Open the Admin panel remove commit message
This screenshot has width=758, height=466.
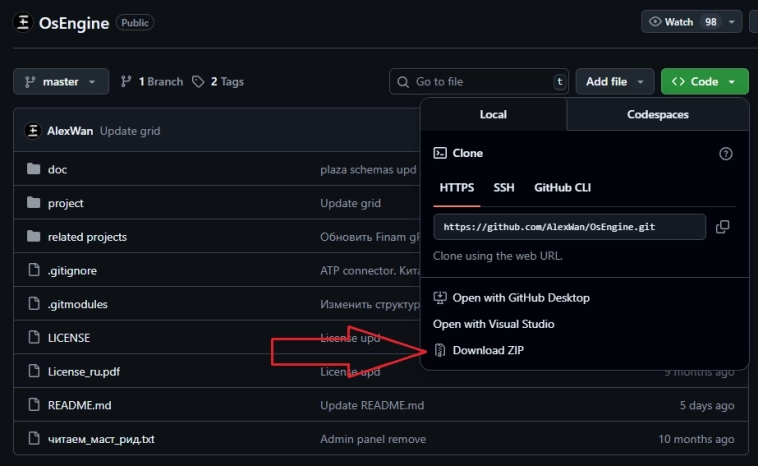coord(373,439)
